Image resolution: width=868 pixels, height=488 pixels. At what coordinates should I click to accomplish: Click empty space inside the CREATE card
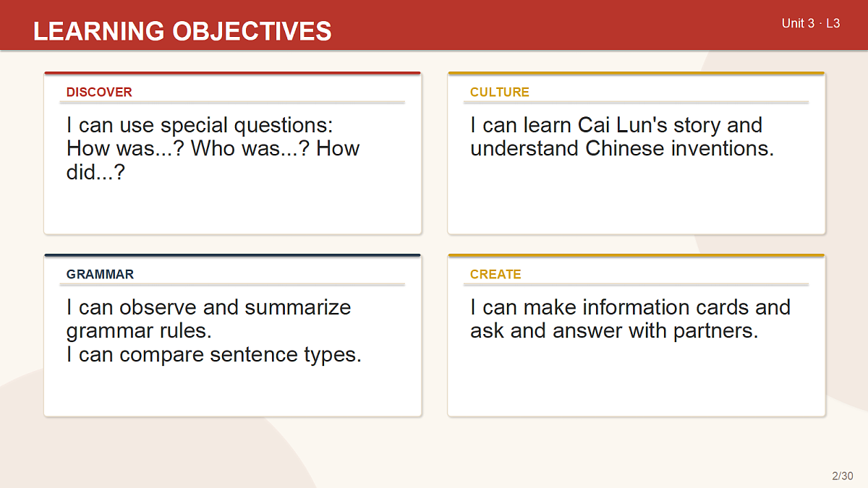(637, 380)
